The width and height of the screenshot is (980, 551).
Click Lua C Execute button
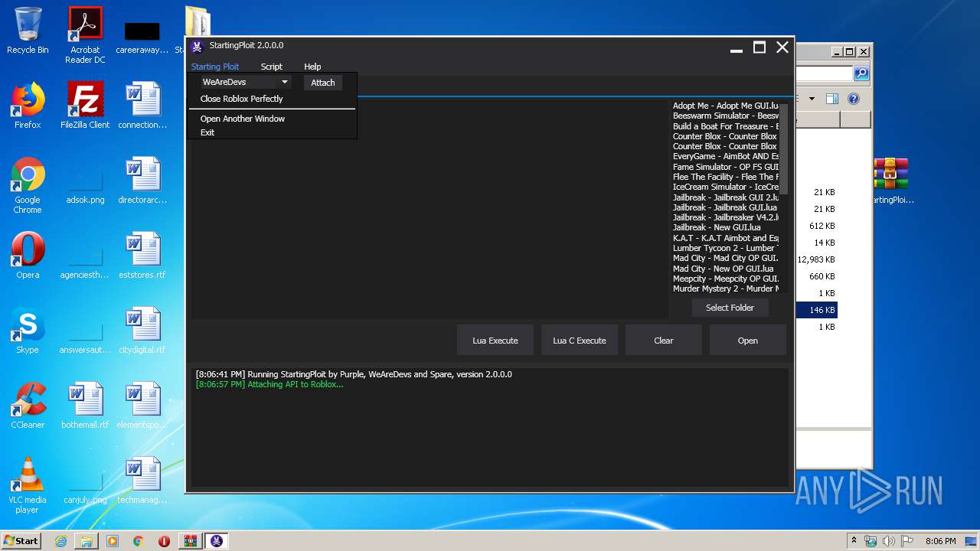click(x=580, y=341)
